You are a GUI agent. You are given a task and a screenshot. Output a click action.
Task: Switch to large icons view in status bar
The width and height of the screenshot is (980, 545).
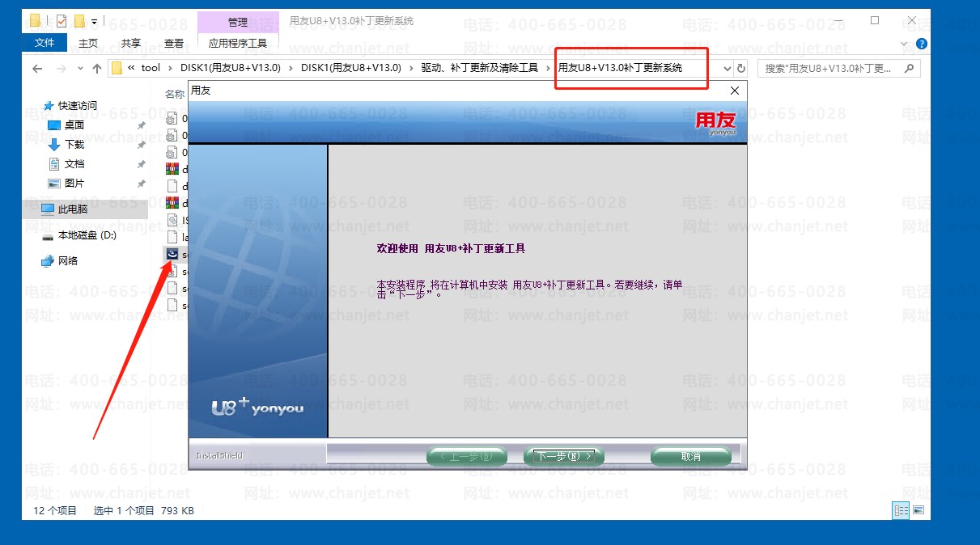(918, 510)
